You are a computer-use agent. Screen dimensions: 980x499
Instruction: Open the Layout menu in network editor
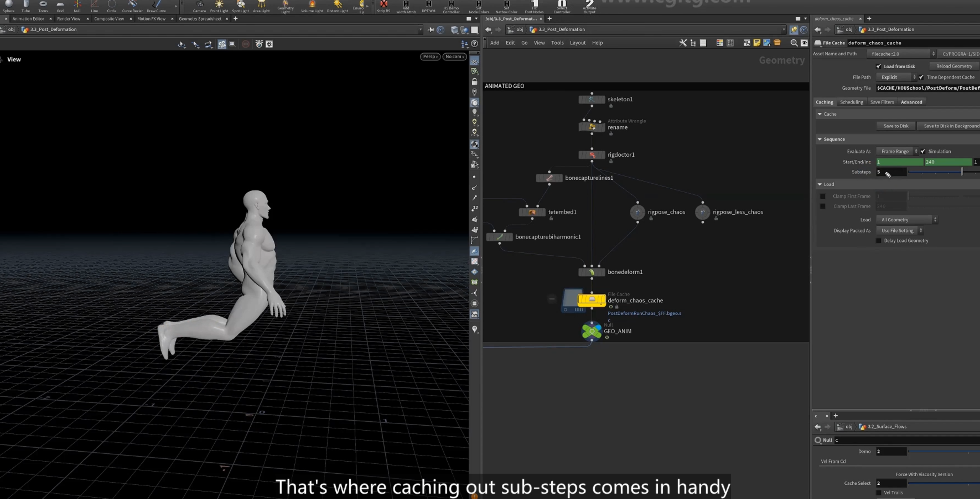coord(577,43)
